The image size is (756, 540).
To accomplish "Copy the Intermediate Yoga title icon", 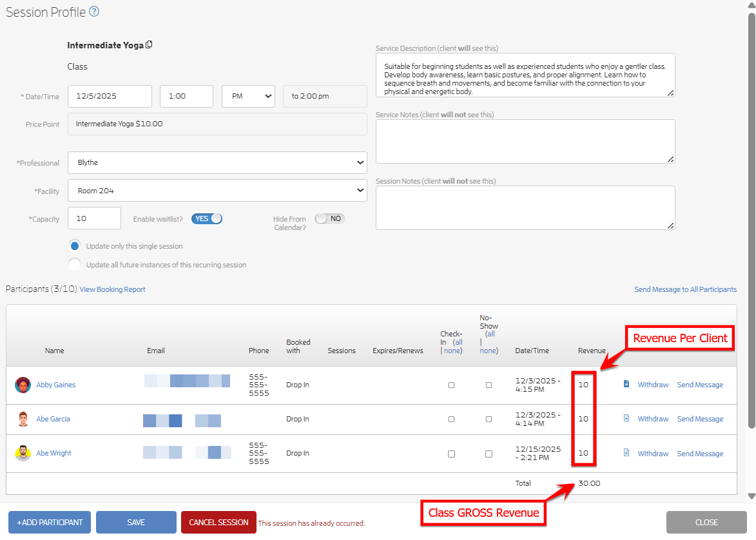I will (149, 44).
